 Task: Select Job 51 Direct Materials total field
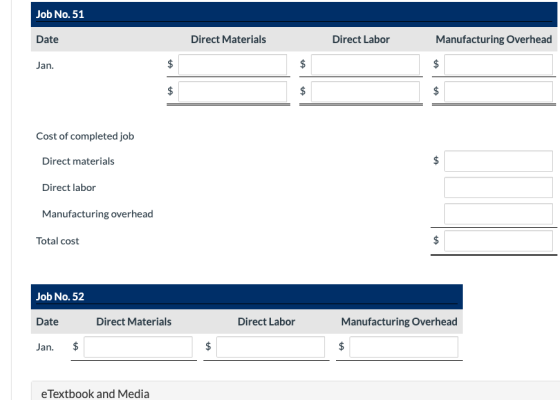point(232,92)
